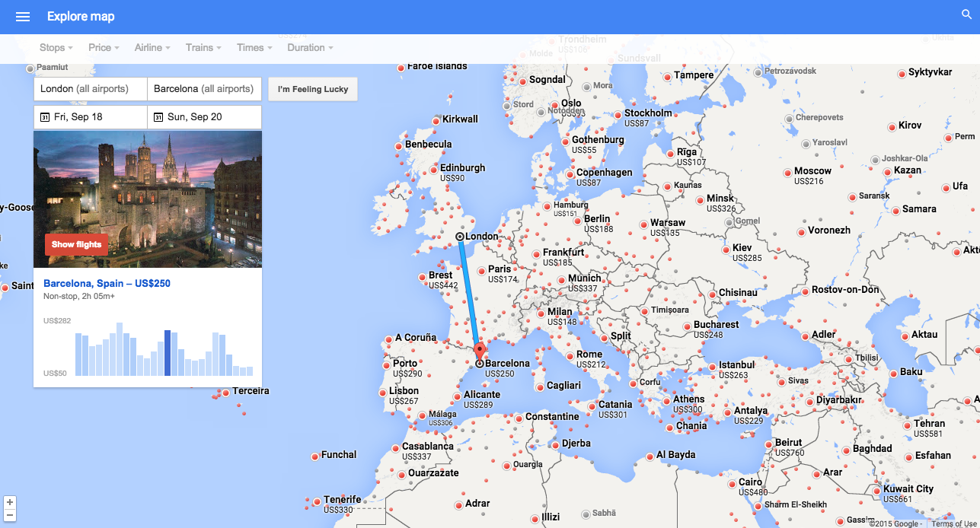Select the Riga map marker
The image size is (980, 528).
670,153
